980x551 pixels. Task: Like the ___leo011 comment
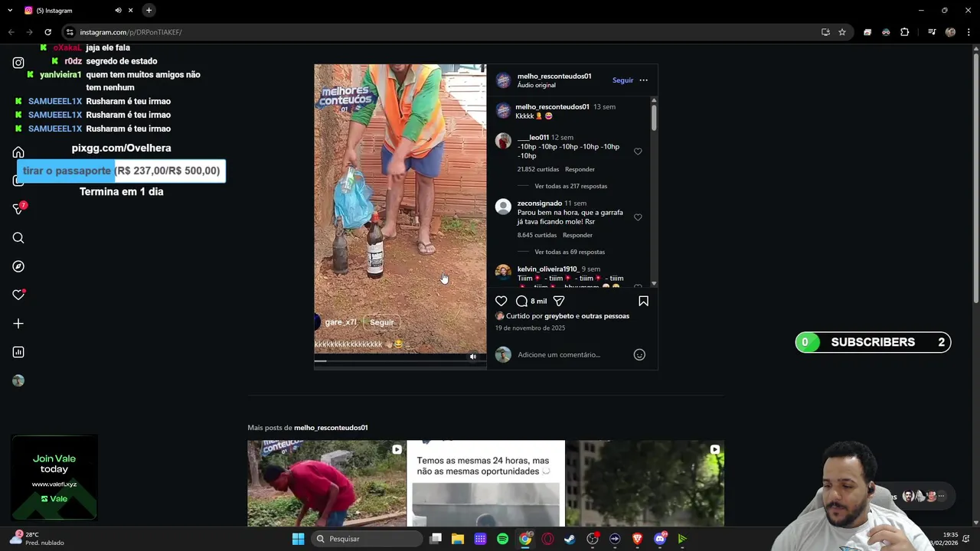[638, 152]
